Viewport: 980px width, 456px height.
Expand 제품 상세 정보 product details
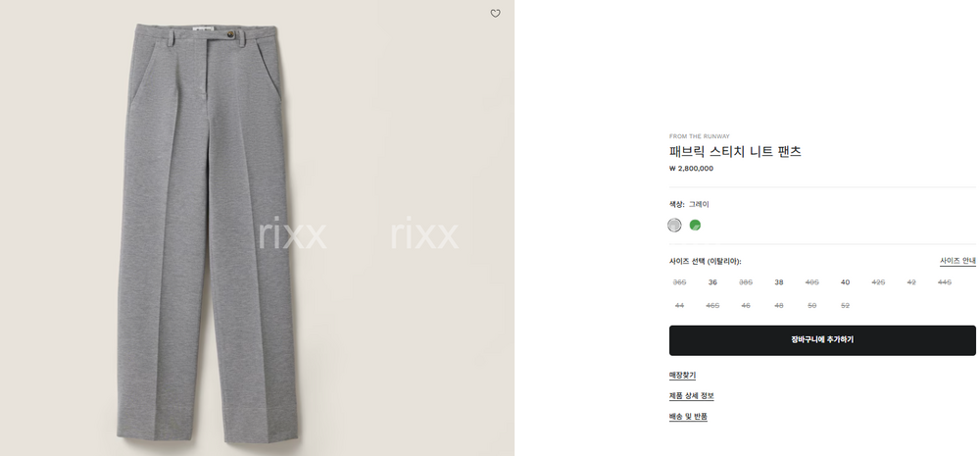click(x=691, y=396)
